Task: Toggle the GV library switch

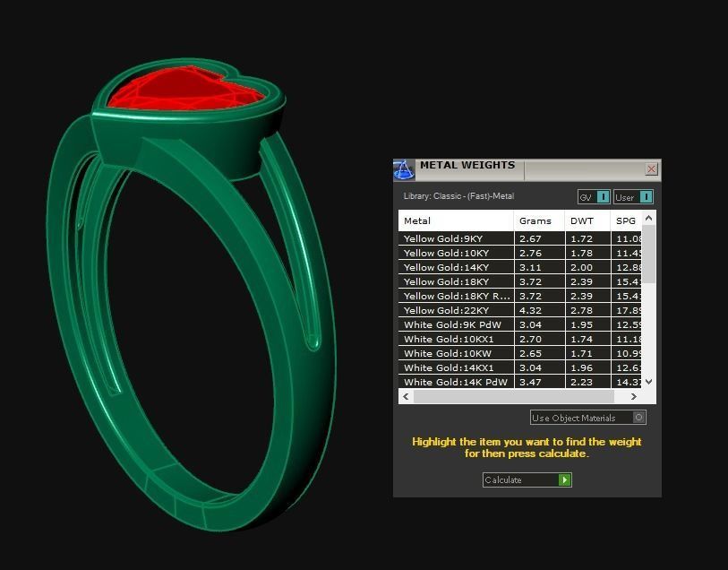Action: point(594,197)
